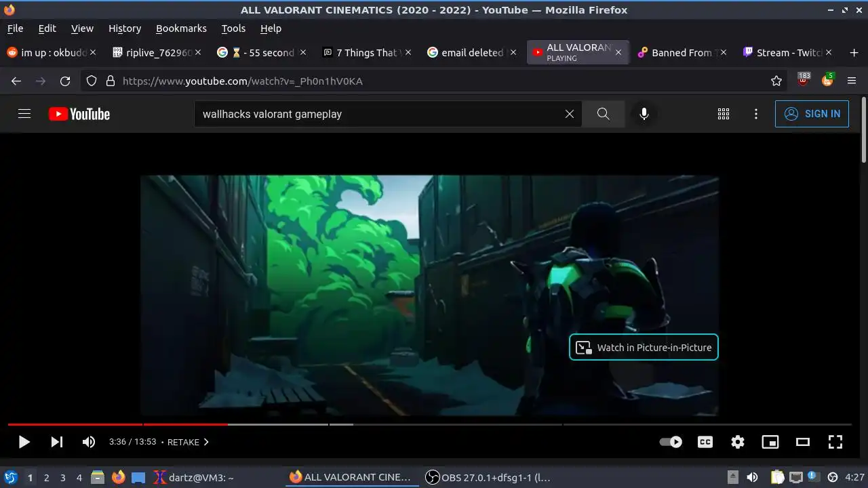Turn on closed captions
Viewport: 868px width, 488px height.
(705, 442)
